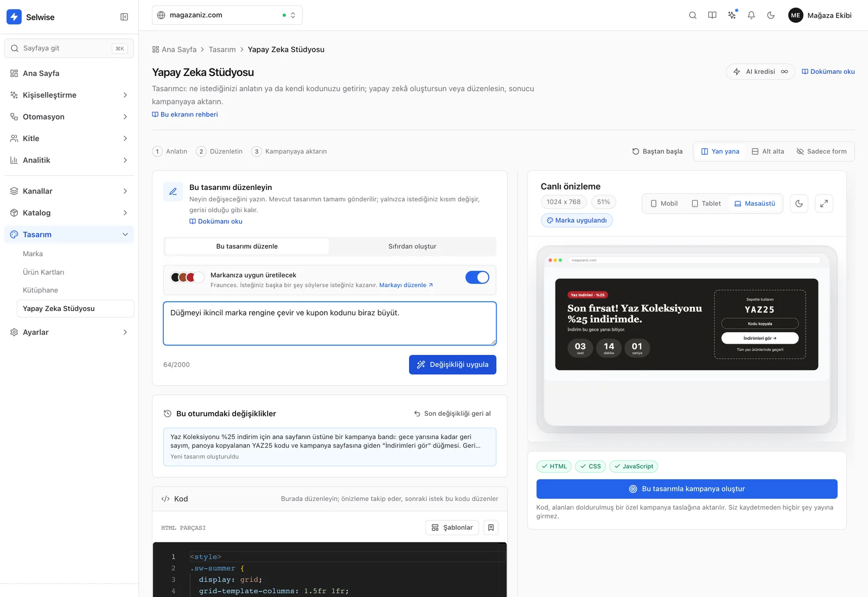Click the code icon next to Kod
This screenshot has width=868, height=597.
(x=165, y=499)
